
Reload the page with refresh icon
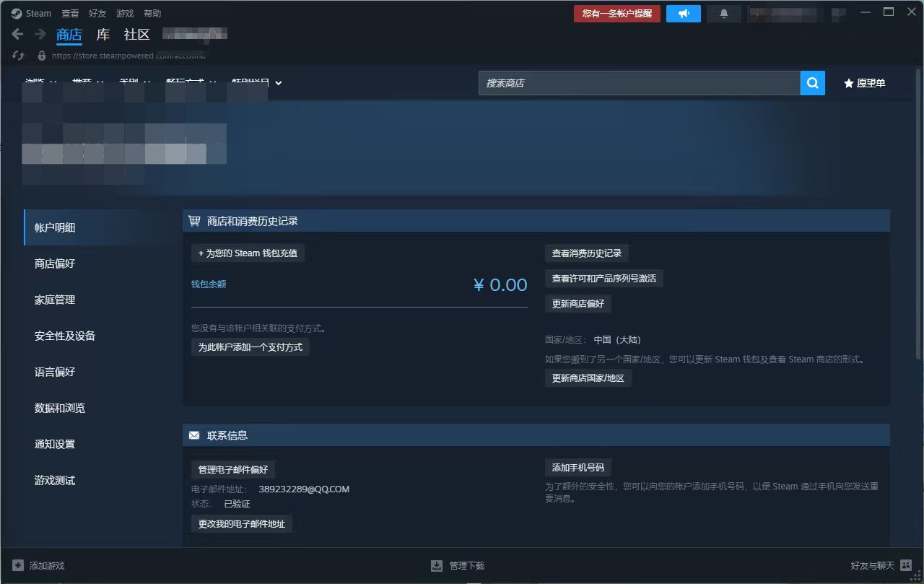18,56
